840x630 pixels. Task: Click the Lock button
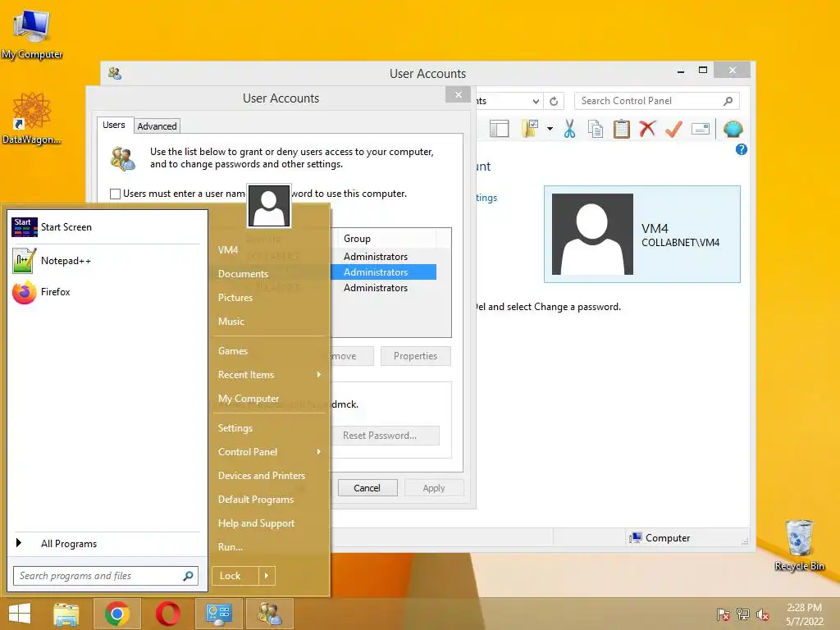pos(235,576)
